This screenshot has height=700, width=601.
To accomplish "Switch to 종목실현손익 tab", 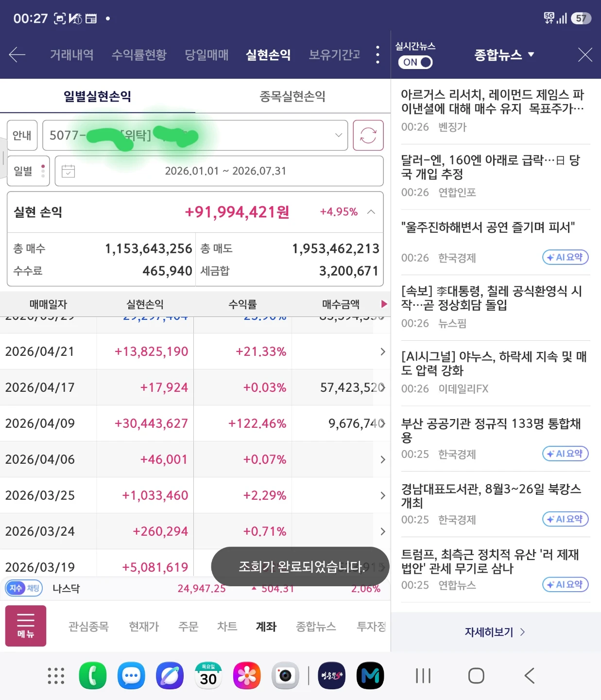I will click(x=292, y=96).
